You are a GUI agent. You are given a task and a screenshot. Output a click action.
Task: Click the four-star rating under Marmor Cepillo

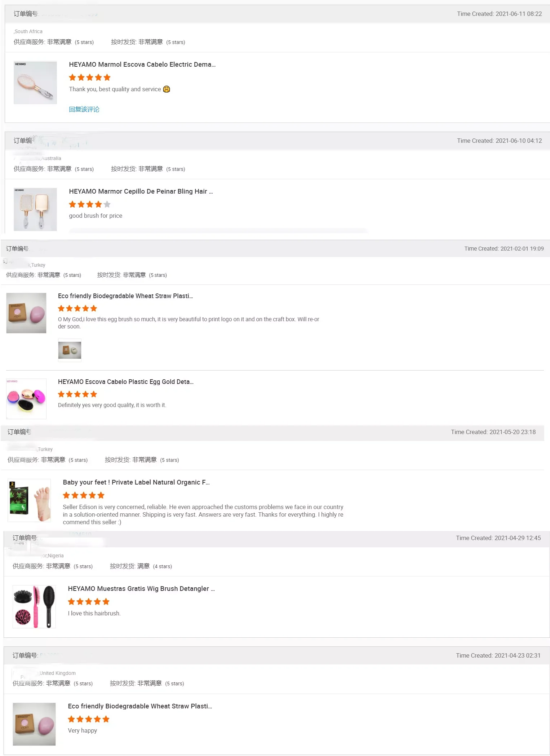(90, 204)
